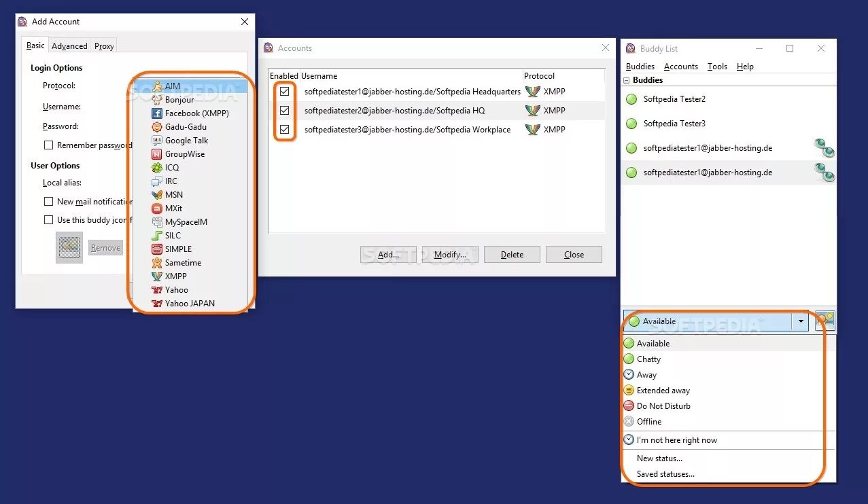Select Available in the status list

pyautogui.click(x=728, y=344)
